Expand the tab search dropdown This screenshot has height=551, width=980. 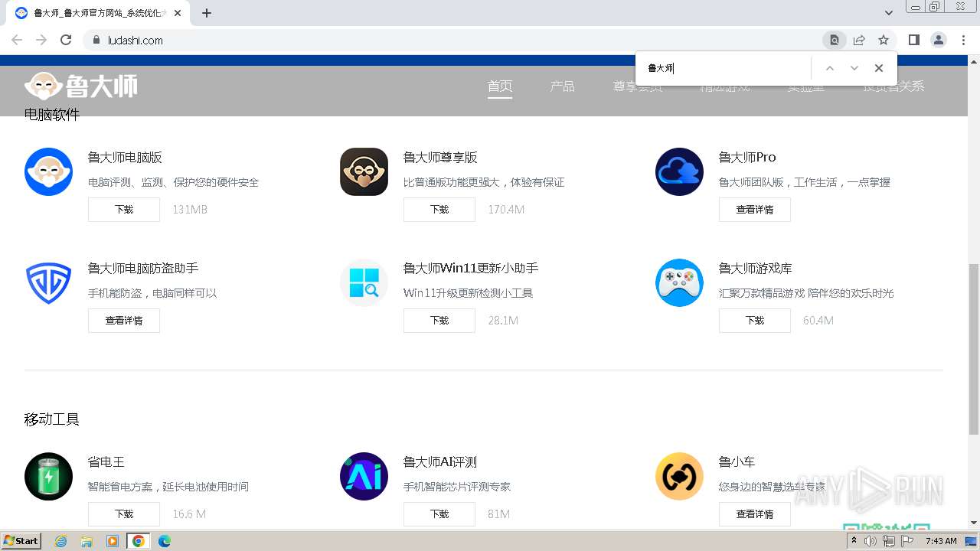click(x=889, y=13)
